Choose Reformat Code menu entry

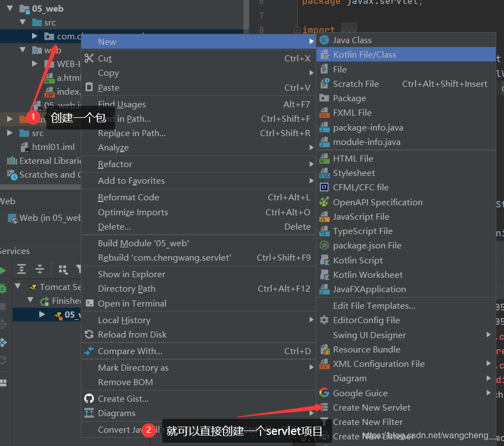click(x=198, y=197)
